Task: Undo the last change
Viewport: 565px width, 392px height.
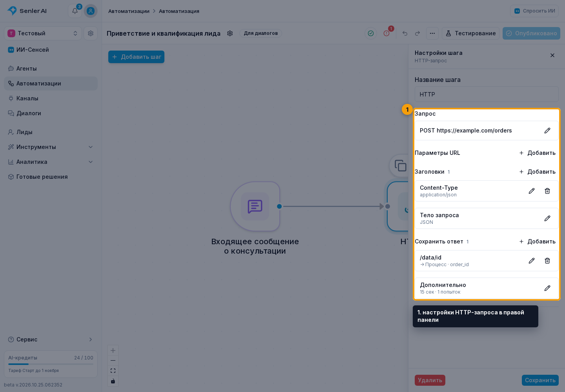Action: pos(405,33)
